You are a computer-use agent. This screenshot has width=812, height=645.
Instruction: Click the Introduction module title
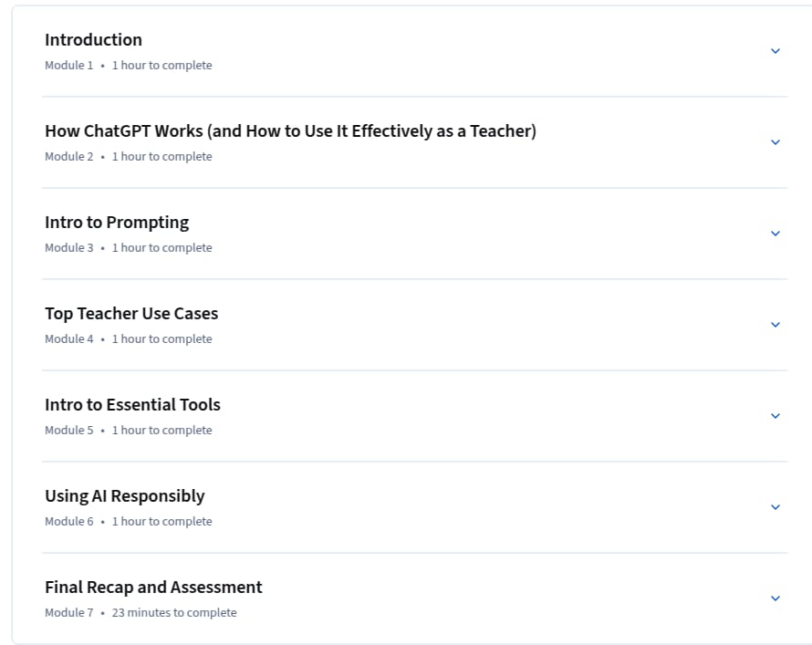coord(93,40)
